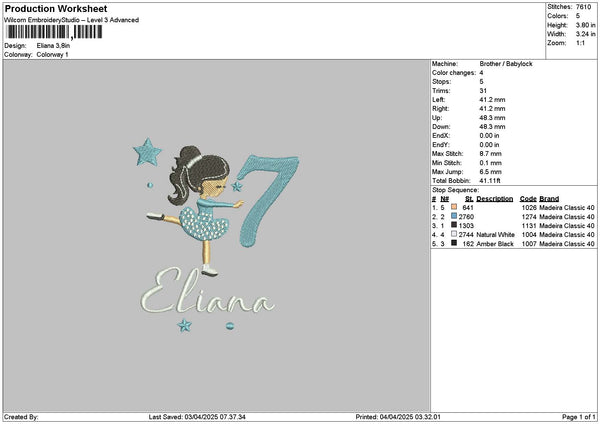Click the Stops value 5
This screenshot has height=424, width=600.
(481, 82)
